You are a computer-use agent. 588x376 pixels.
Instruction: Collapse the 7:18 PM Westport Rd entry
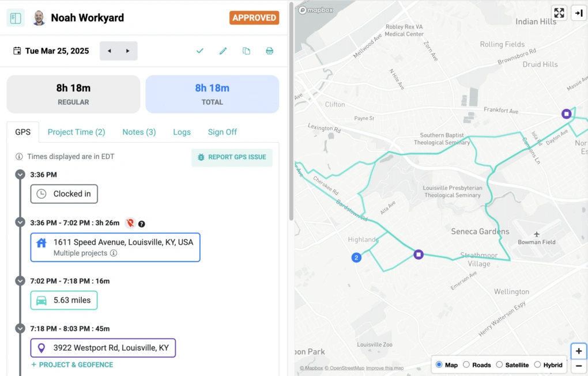click(x=20, y=328)
